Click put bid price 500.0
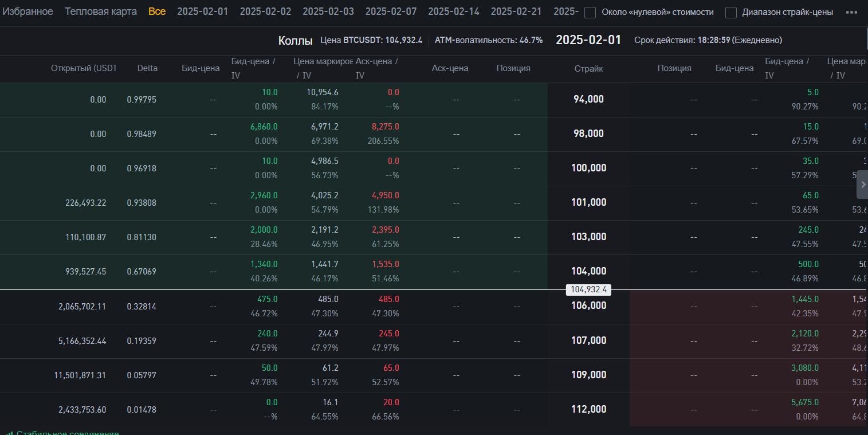This screenshot has width=868, height=435. (x=808, y=264)
